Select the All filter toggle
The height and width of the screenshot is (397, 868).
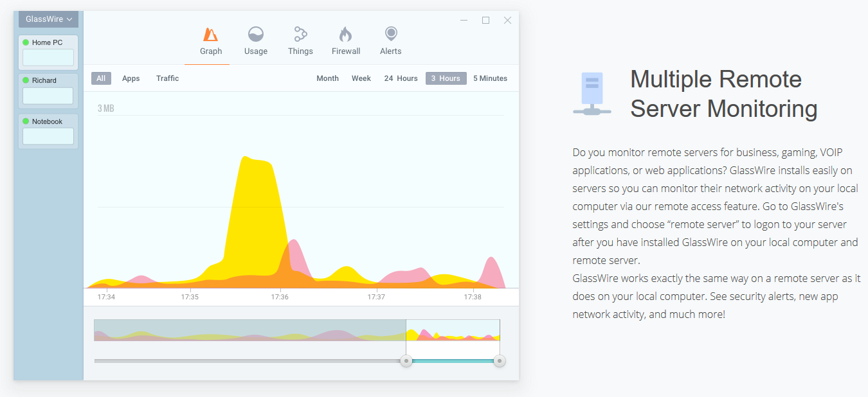point(101,78)
